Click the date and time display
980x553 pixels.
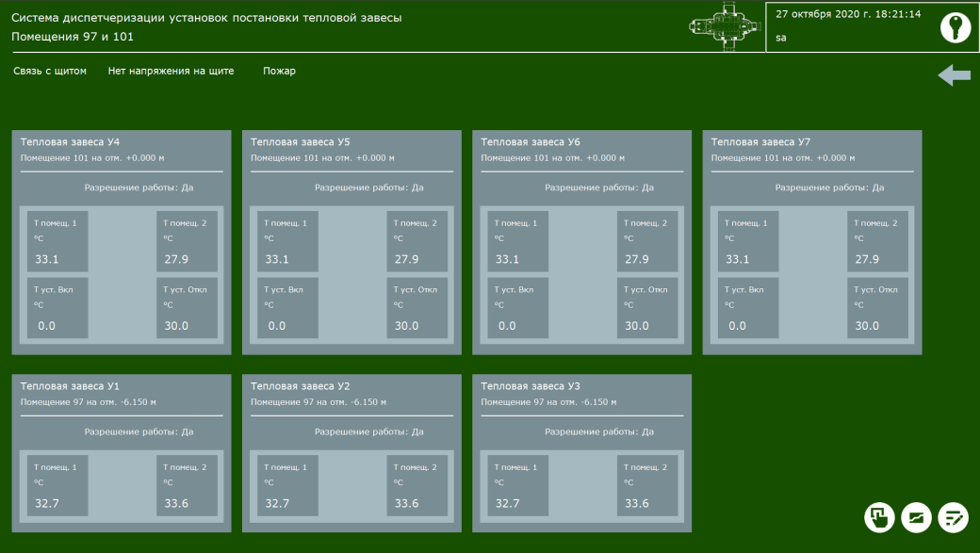(x=847, y=15)
